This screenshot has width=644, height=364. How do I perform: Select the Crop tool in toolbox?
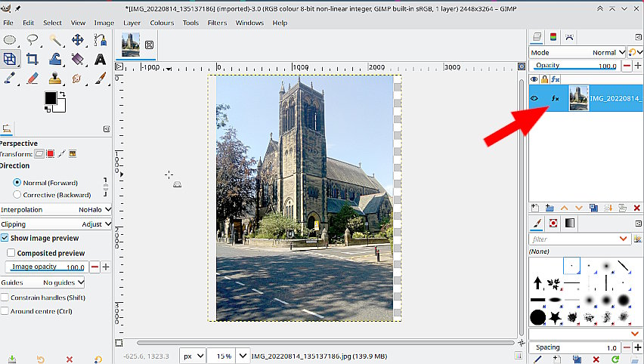coord(33,59)
